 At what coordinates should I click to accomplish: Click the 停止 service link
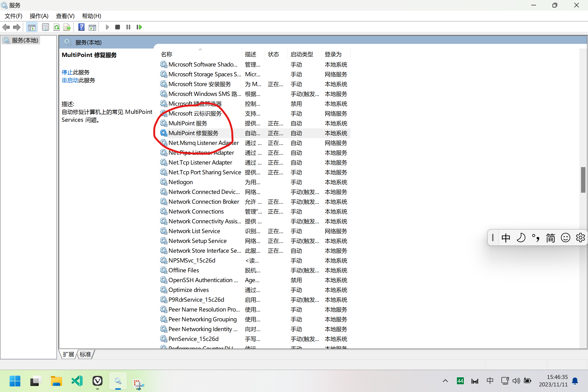pyautogui.click(x=67, y=72)
